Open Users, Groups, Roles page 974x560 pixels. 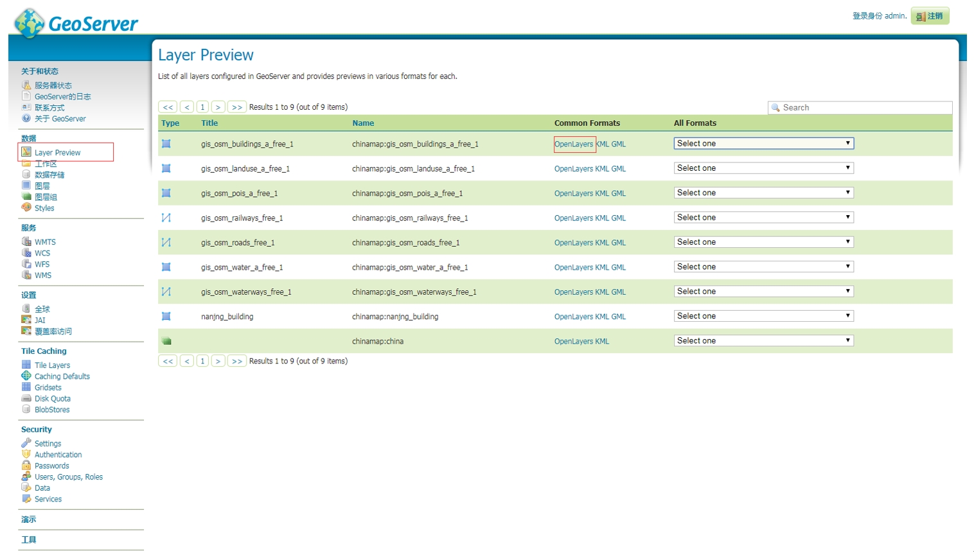(68, 477)
